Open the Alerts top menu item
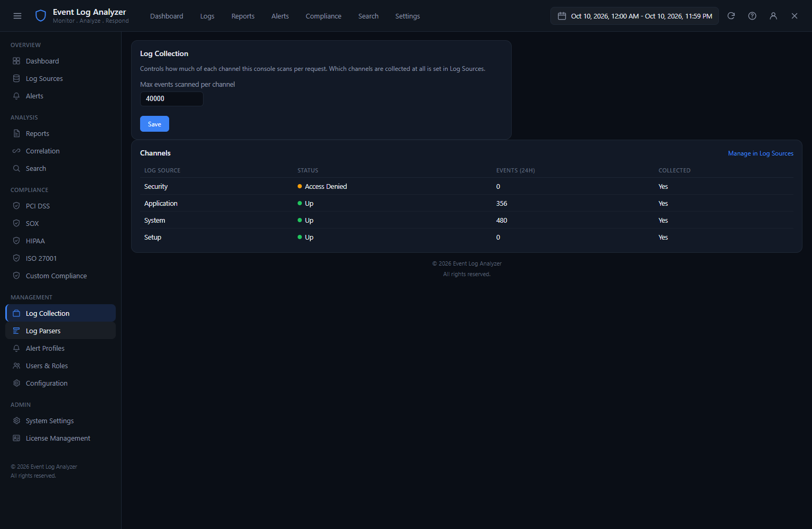 (280, 16)
